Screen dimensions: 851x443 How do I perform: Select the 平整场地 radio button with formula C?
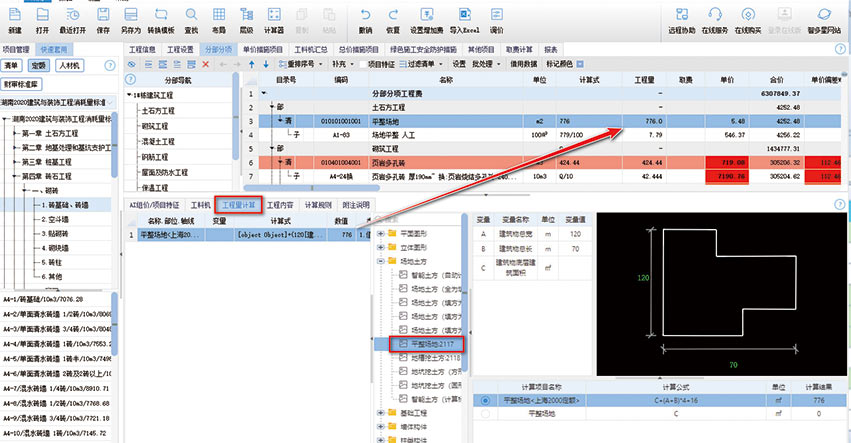coord(486,412)
